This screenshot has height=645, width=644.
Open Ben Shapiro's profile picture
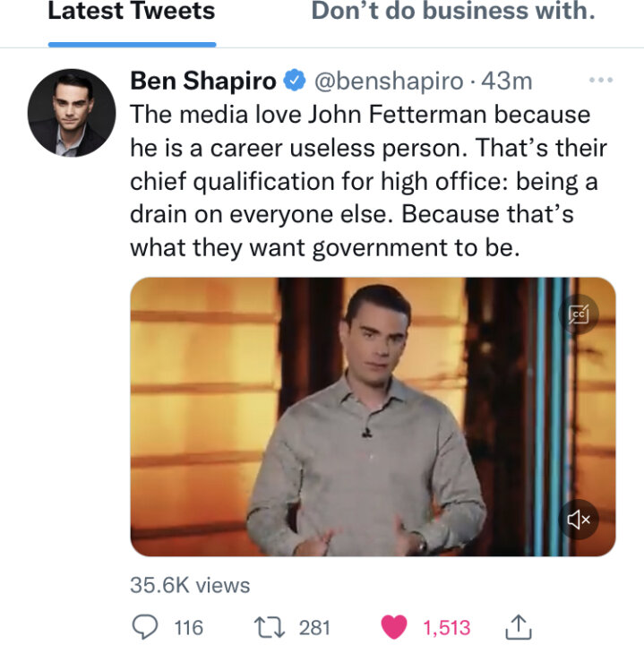[x=72, y=113]
